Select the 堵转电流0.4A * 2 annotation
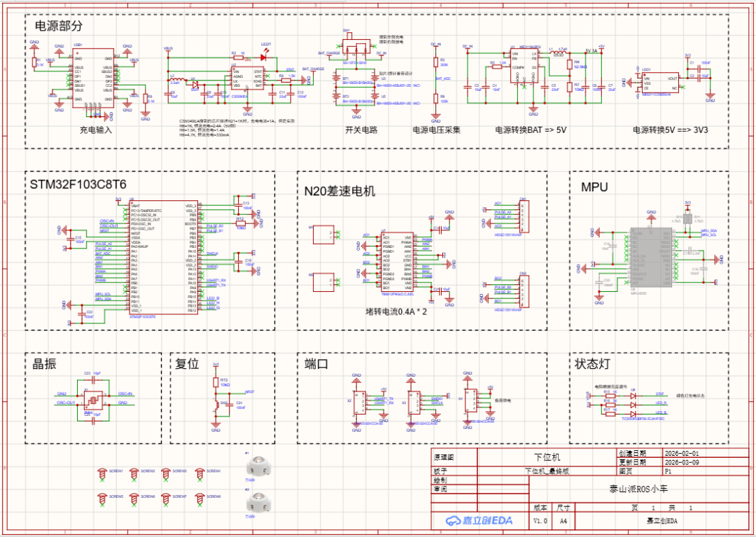The image size is (756, 537). [x=396, y=311]
